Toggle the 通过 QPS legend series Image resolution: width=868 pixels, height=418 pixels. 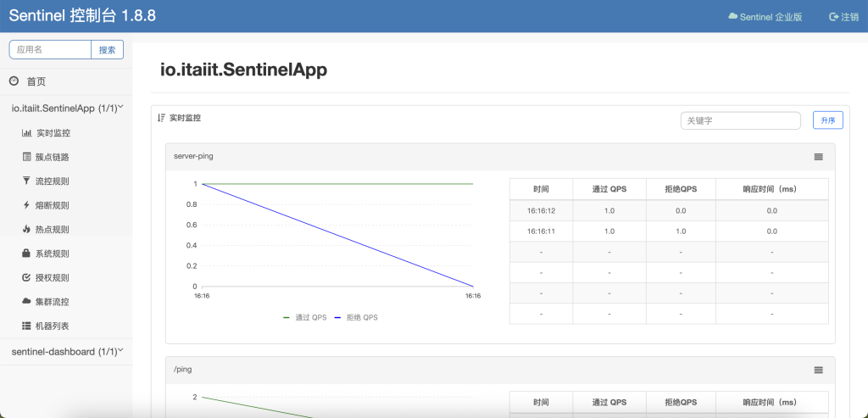305,317
